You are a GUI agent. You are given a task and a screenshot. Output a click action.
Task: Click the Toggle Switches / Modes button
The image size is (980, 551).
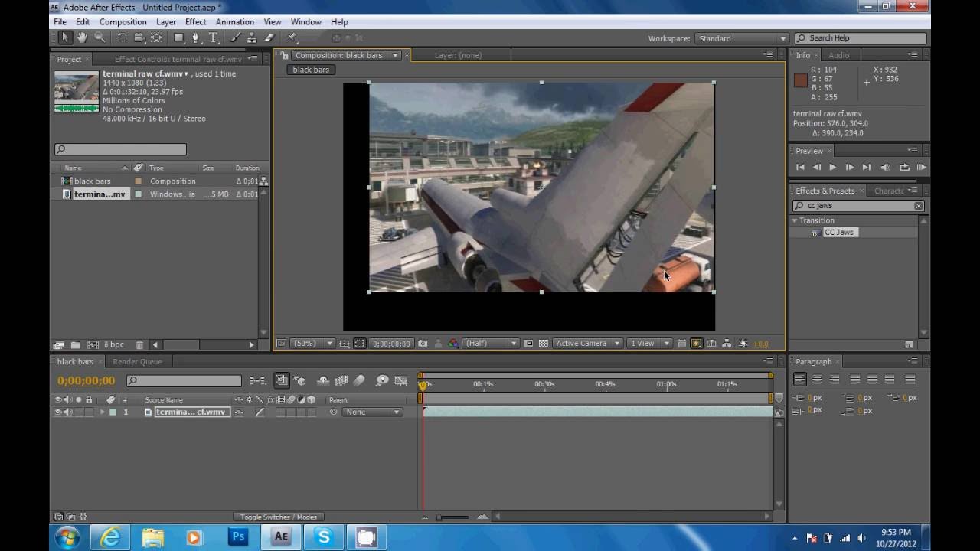278,517
